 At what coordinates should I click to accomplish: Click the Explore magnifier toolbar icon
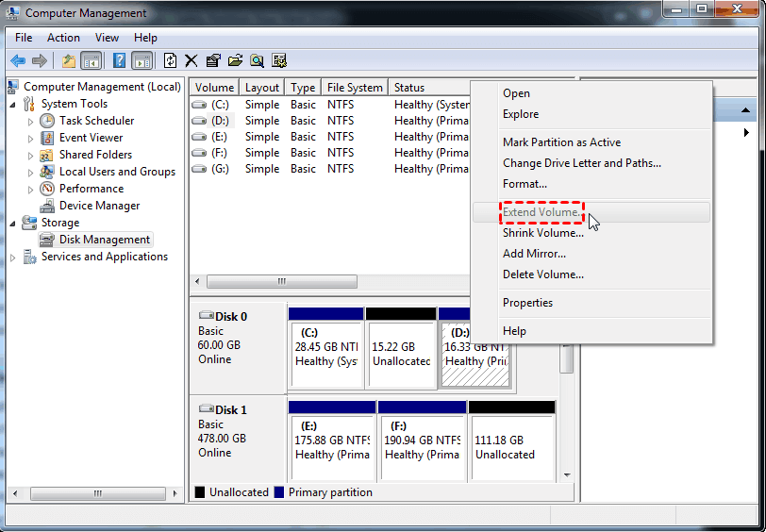[257, 60]
